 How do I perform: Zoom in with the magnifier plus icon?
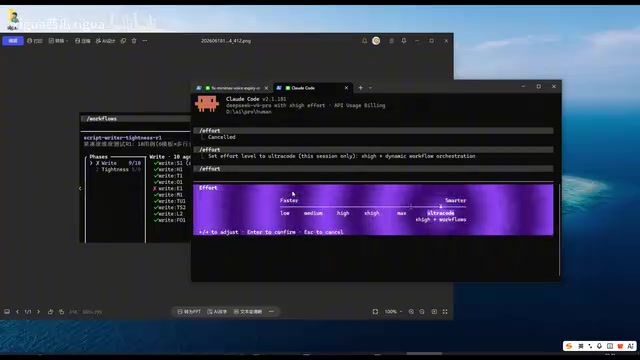click(411, 311)
